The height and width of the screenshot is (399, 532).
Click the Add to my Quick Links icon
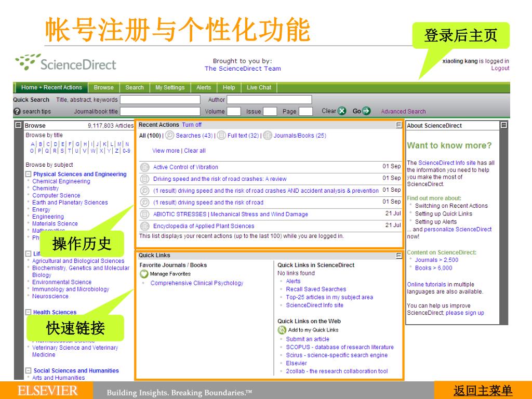tap(282, 330)
